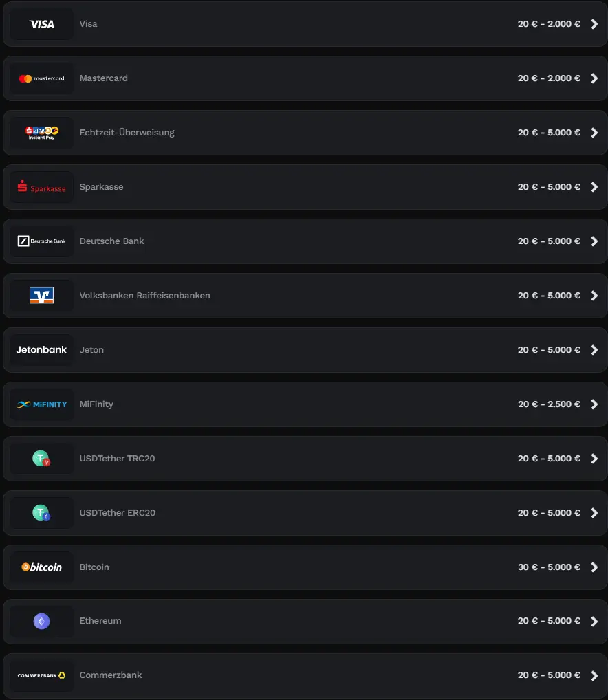This screenshot has width=608, height=700.
Task: Click the Commerzbank logo icon
Action: coord(41,675)
